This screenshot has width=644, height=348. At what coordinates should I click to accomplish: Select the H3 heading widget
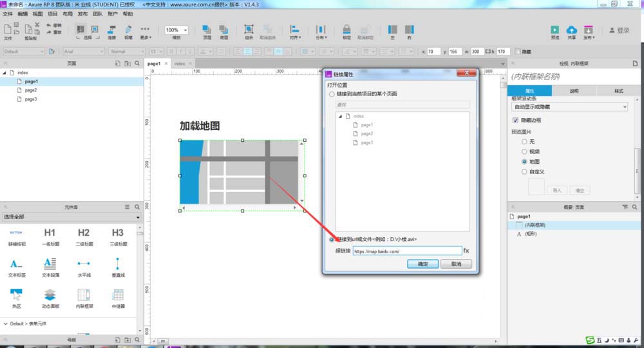click(x=118, y=237)
